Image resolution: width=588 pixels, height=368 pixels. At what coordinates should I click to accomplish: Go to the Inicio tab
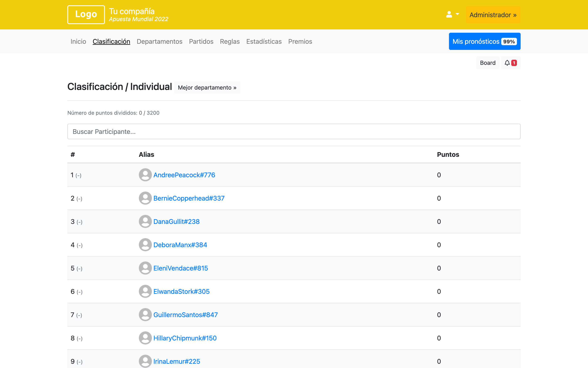pos(78,41)
